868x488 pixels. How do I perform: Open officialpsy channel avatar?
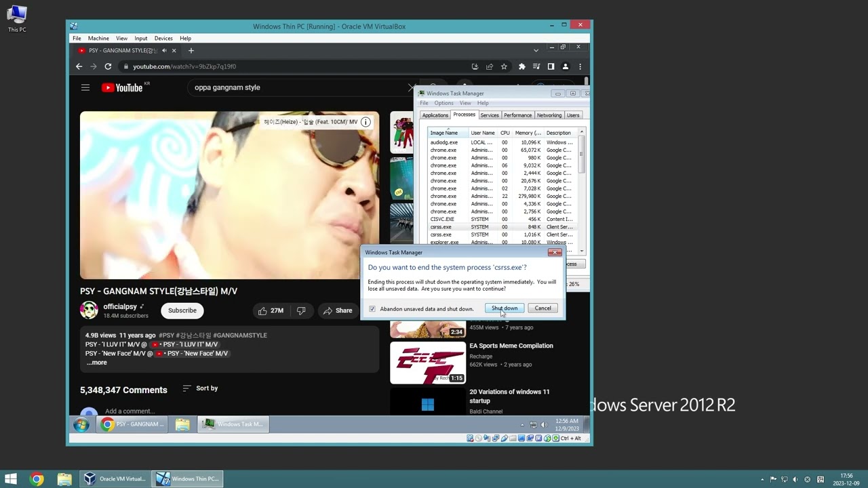click(89, 310)
